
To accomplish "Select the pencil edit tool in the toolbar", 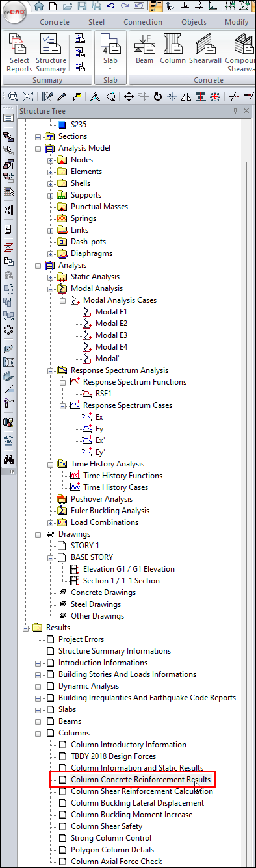I will tap(47, 96).
